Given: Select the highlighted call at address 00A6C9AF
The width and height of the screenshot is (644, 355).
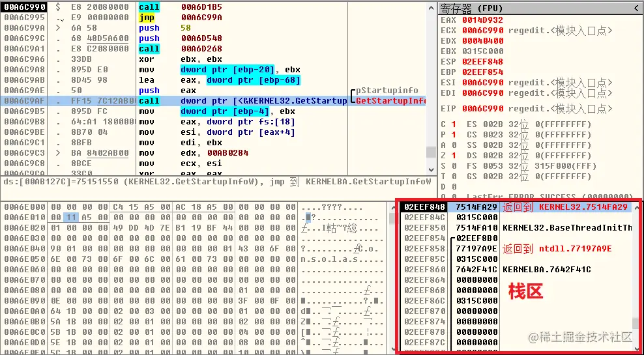Looking at the screenshot, I should (x=214, y=101).
